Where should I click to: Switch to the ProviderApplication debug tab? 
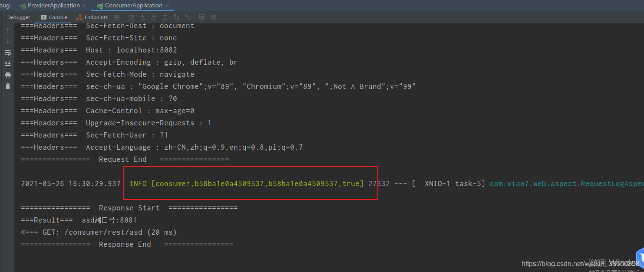53,6
